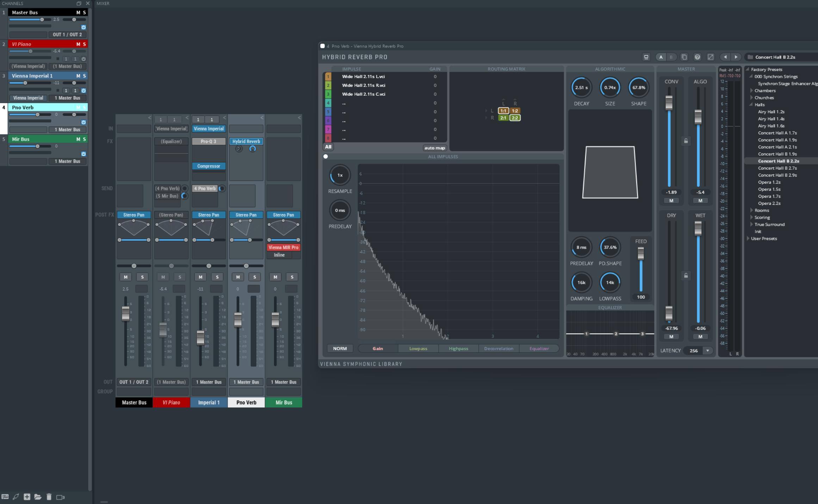Click the help question mark icon
The image size is (818, 504).
pyautogui.click(x=697, y=57)
